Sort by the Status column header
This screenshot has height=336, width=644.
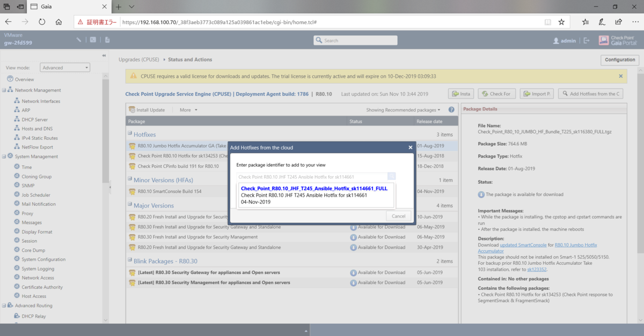pyautogui.click(x=380, y=122)
